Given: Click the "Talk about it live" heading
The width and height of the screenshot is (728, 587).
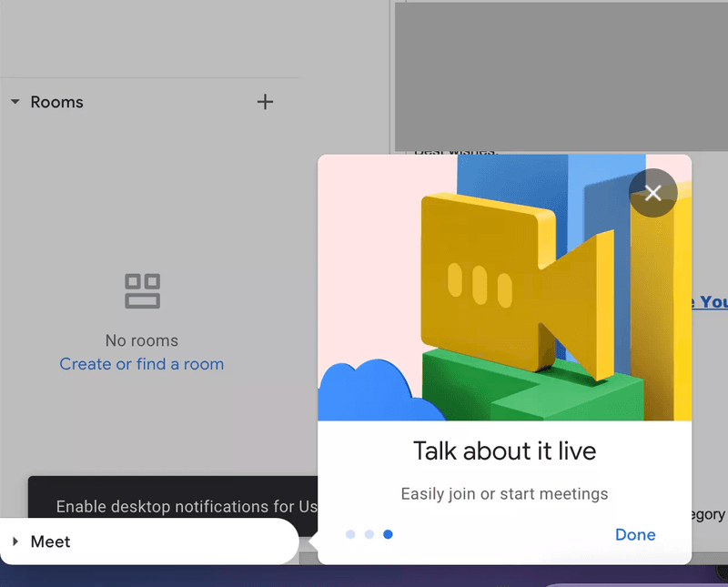Looking at the screenshot, I should tap(504, 450).
